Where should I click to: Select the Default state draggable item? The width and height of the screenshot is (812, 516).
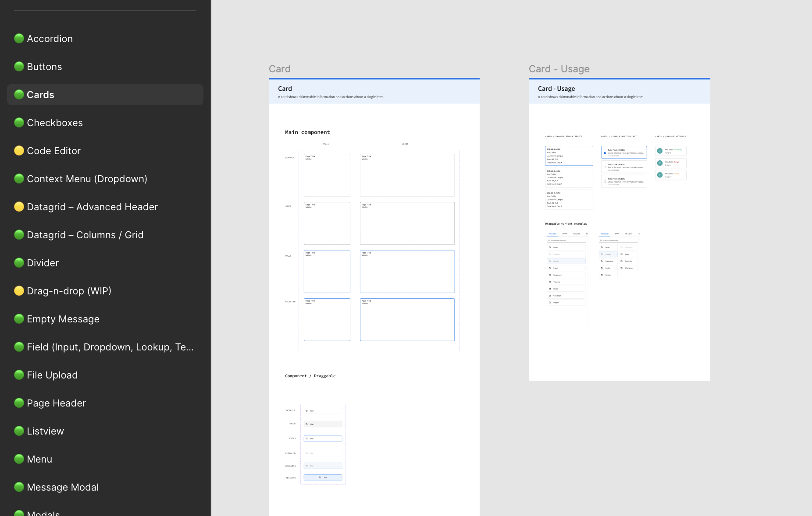(x=323, y=411)
